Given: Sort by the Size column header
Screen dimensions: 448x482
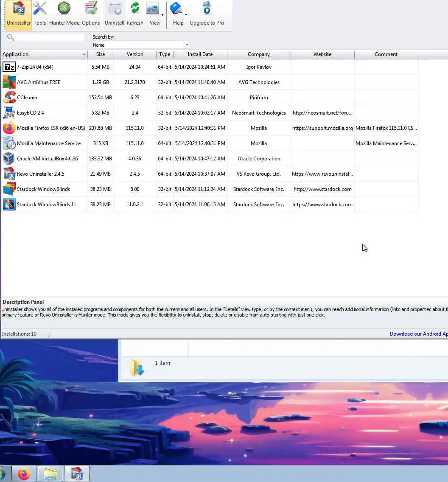Looking at the screenshot, I should 101,54.
